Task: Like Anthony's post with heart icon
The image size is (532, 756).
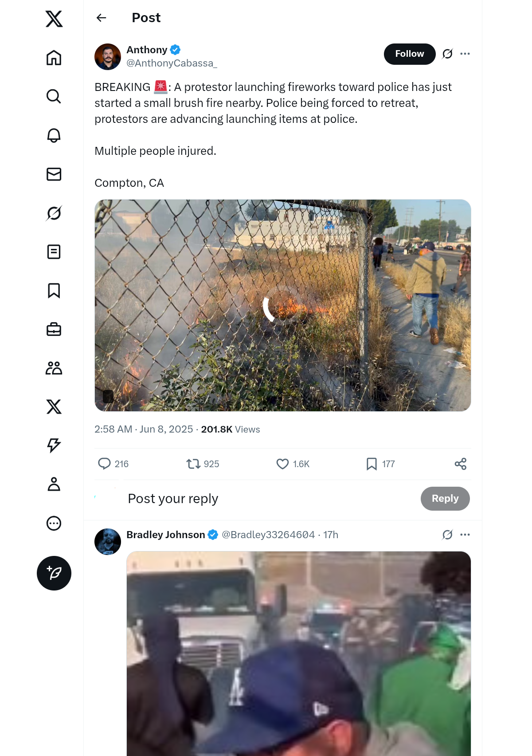Action: click(282, 464)
